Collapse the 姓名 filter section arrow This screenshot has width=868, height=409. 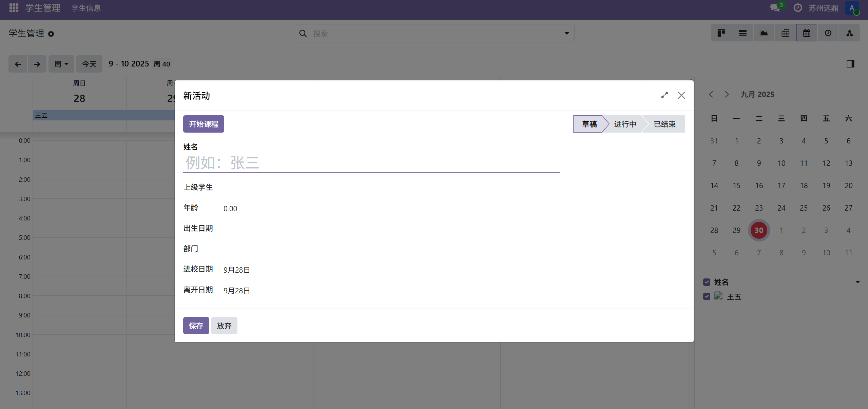857,282
